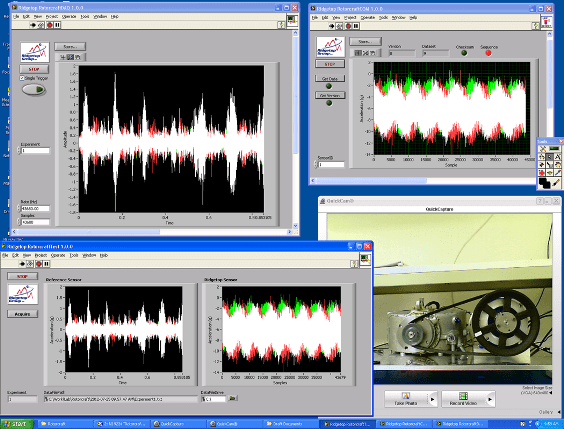Open the Operate menu in RotorcraftDAQ window

coord(69,17)
